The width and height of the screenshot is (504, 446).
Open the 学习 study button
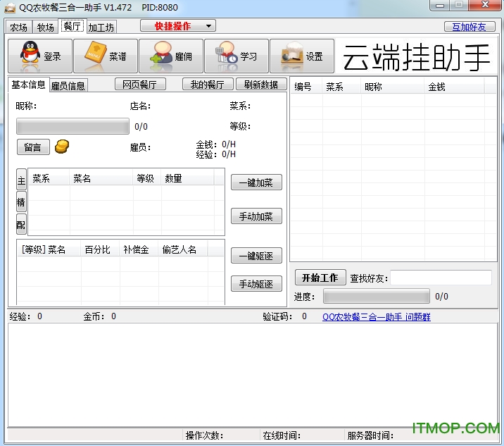click(237, 56)
